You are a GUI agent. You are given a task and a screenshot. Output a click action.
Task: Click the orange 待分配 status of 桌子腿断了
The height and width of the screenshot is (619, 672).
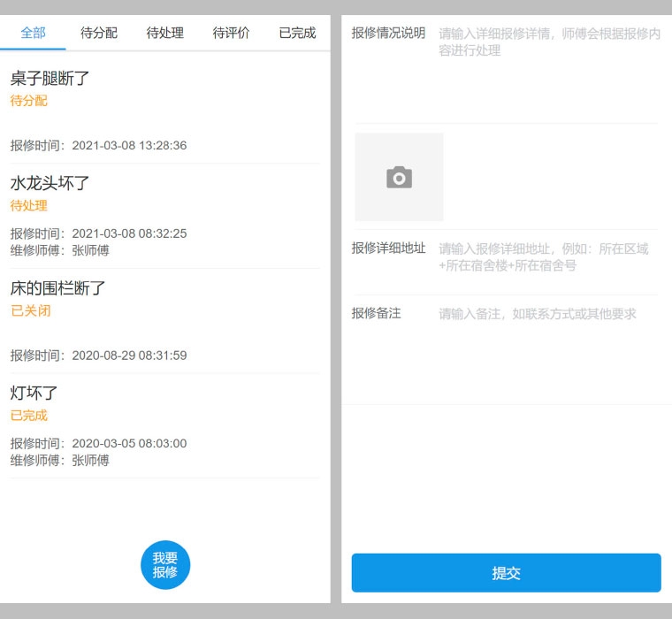coord(28,101)
